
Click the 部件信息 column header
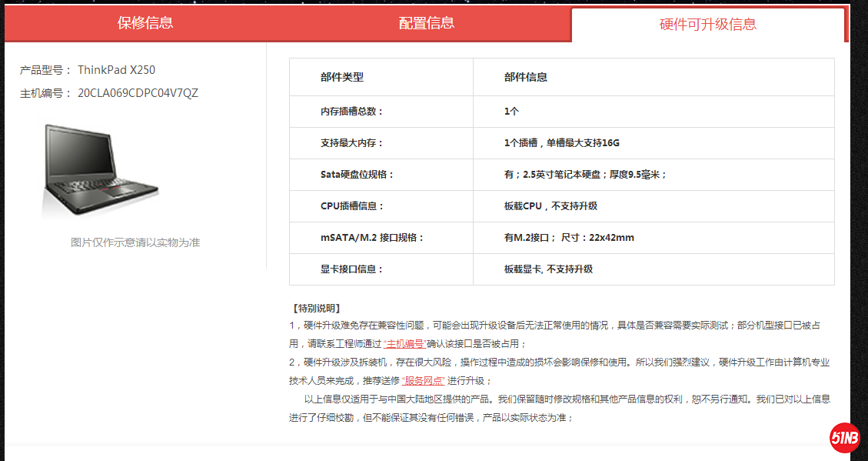[x=526, y=77]
